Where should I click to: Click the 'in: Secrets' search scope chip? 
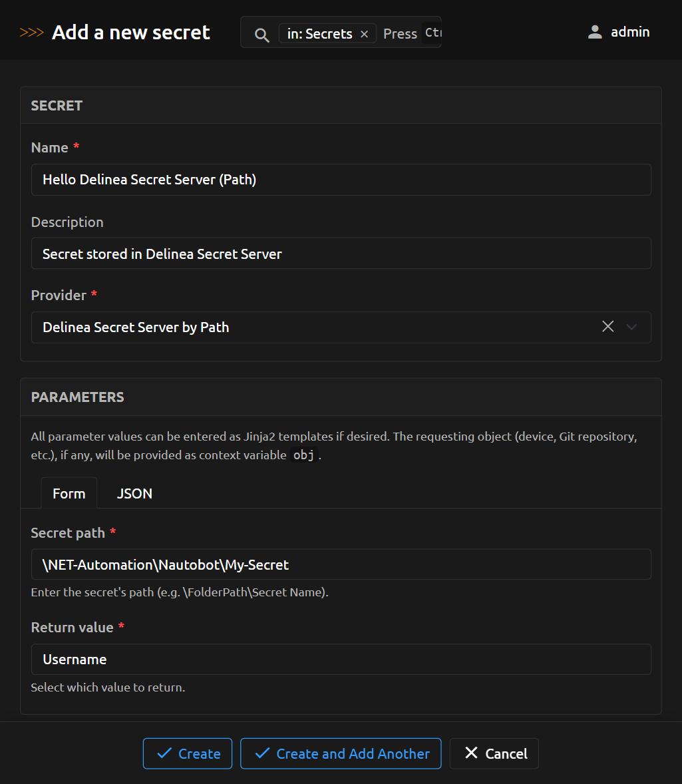coord(319,34)
